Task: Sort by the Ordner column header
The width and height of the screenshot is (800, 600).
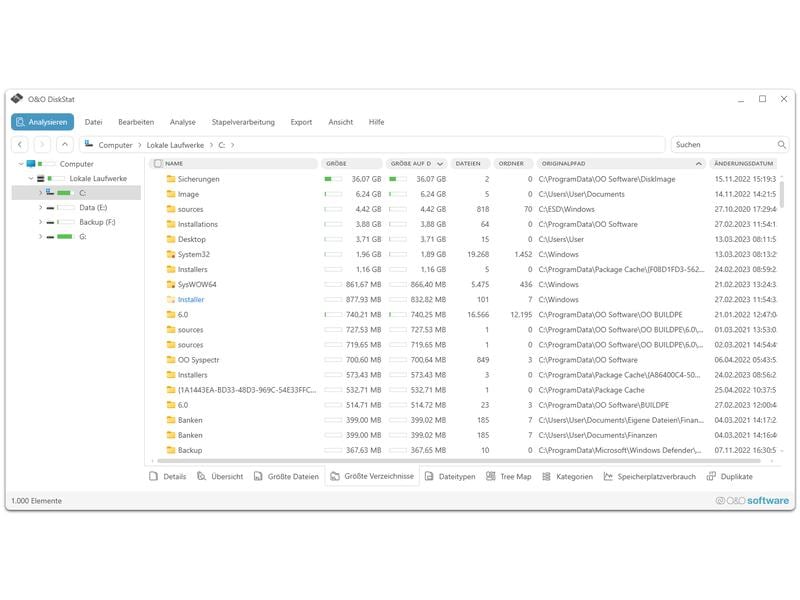Action: click(x=513, y=164)
